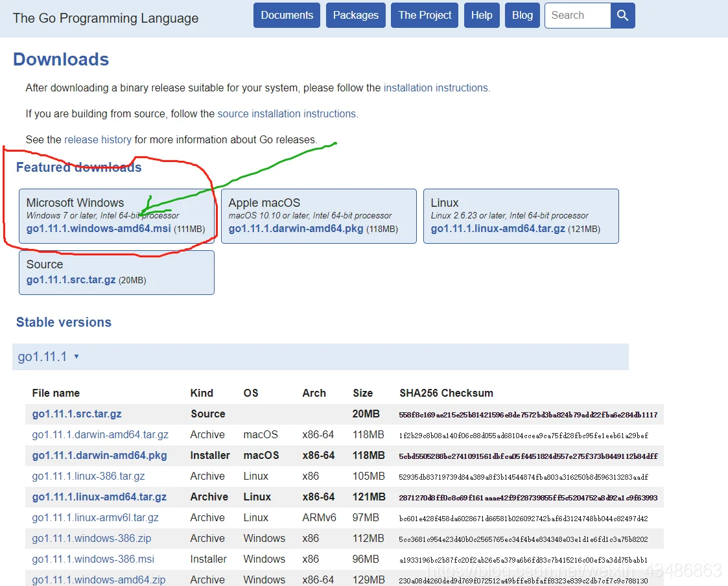The width and height of the screenshot is (728, 586).
Task: Click the Source kind cell in the table
Action: 208,414
